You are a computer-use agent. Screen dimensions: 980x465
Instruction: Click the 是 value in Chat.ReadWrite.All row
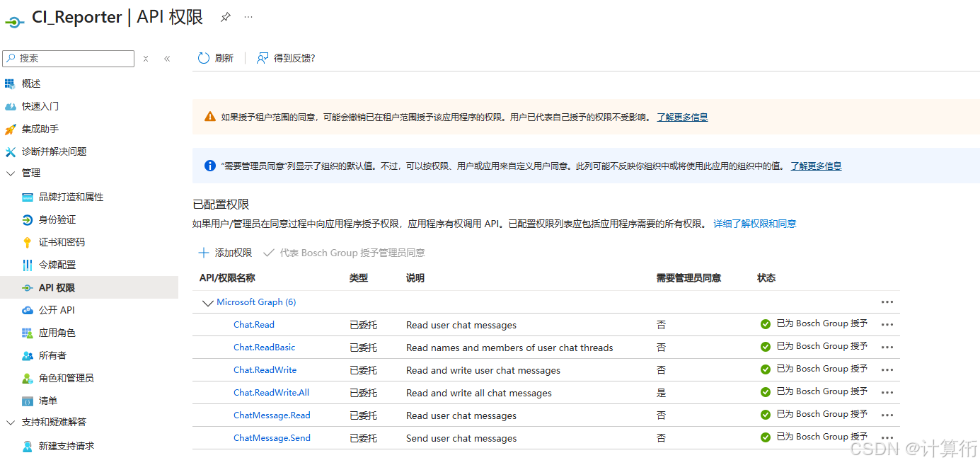pos(661,393)
